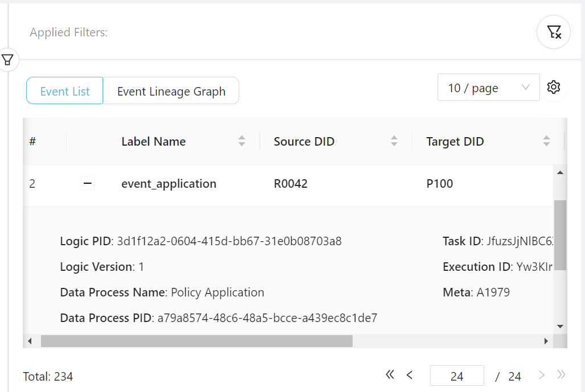Jump to first page
The width and height of the screenshot is (585, 392).
[390, 375]
